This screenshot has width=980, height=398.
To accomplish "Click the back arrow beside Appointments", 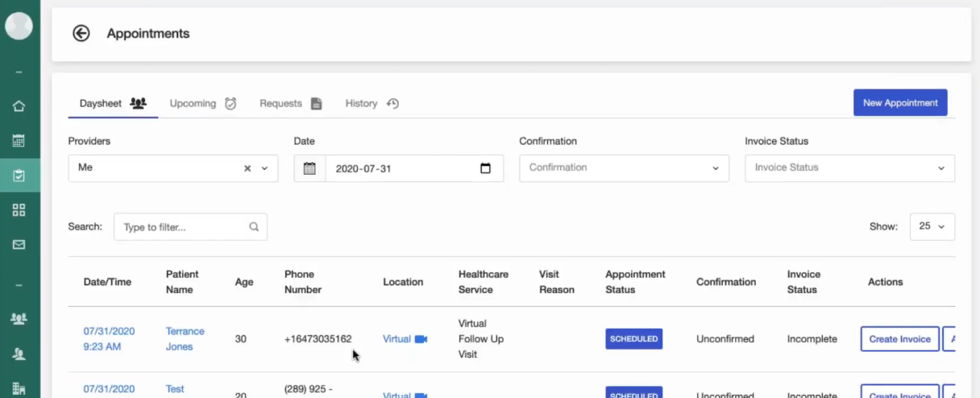I will point(81,33).
